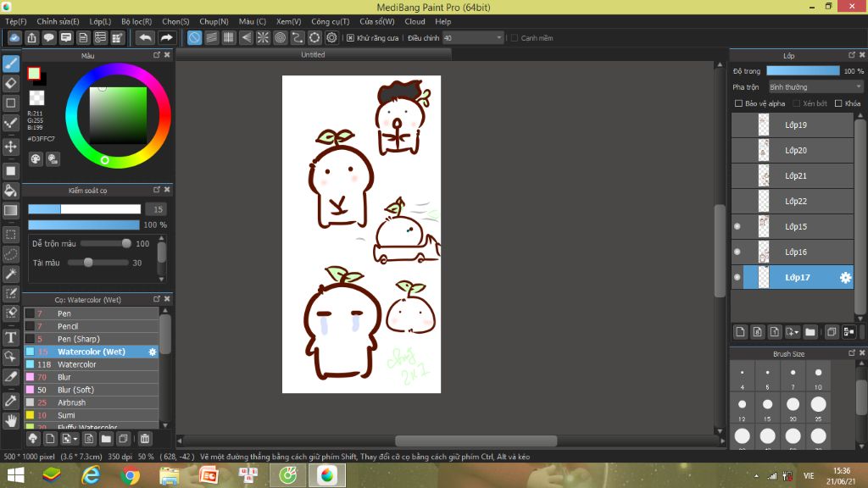Open the Điều chỉnh correction dropdown
Viewport: 868px width, 488px height.
click(473, 38)
